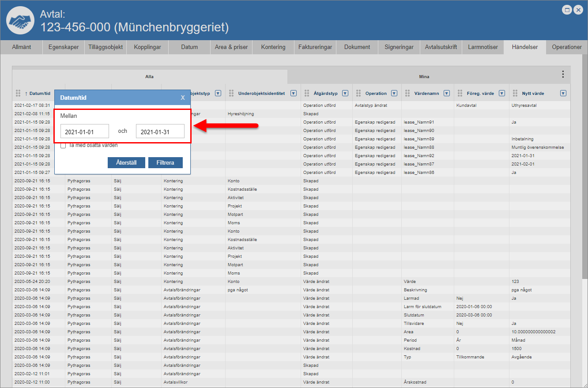Viewport: 588px width, 388px height.
Task: Click the Värdenamn column drag handle
Action: coord(407,93)
